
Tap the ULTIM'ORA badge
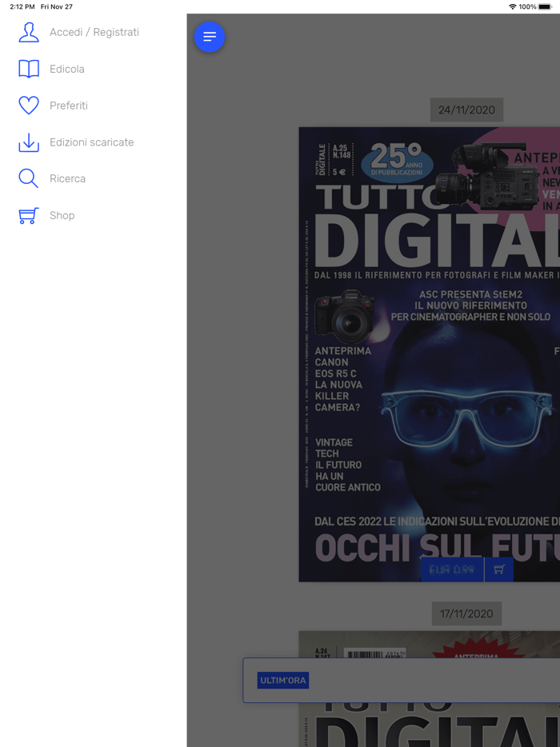283,681
